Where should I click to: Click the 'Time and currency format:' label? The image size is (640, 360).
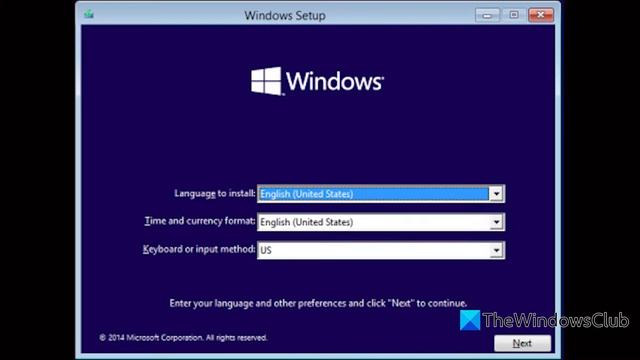coord(200,221)
